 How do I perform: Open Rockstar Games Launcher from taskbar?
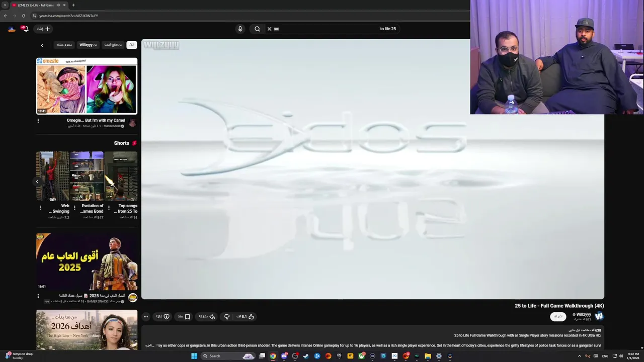click(350, 356)
